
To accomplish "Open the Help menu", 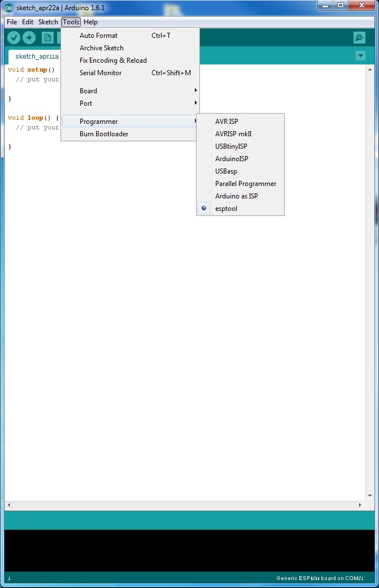I will (90, 21).
